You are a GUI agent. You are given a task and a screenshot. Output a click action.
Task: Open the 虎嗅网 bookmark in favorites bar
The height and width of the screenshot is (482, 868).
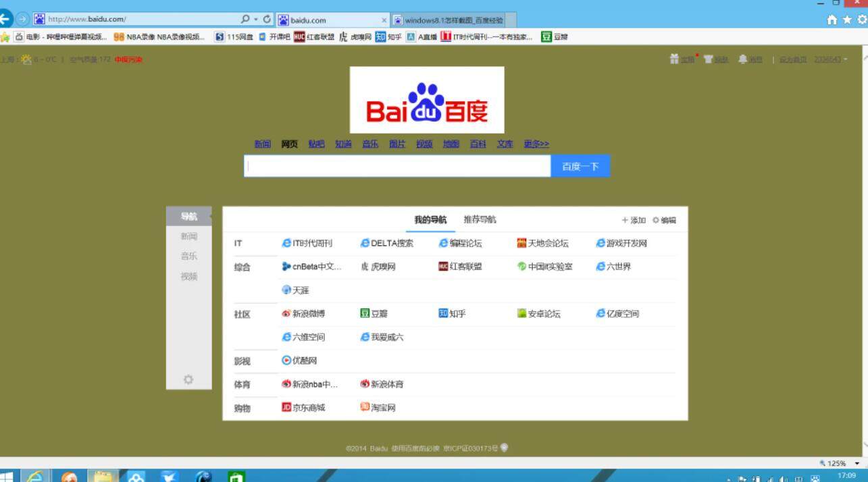point(355,37)
